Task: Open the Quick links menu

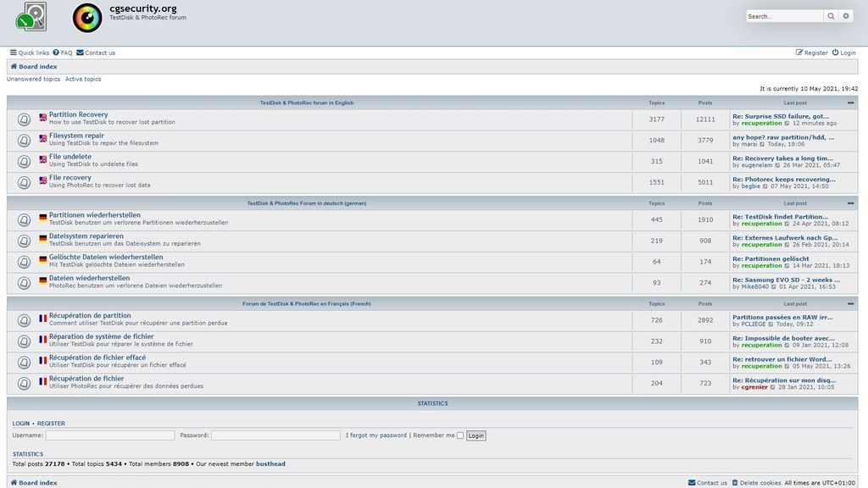Action: point(27,53)
